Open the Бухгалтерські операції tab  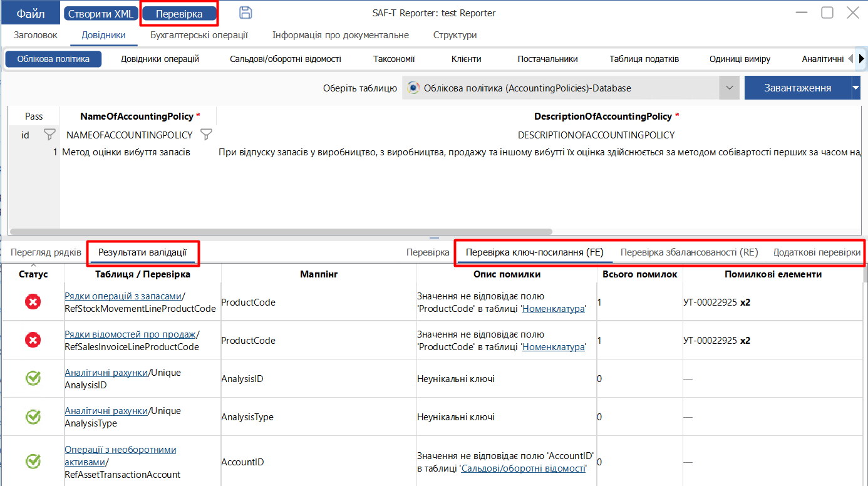click(199, 35)
